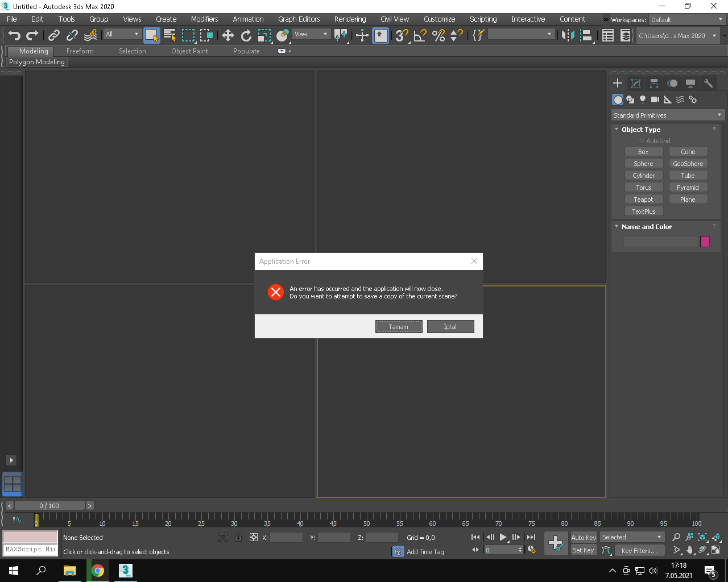Viewport: 728px width, 582px height.
Task: Switch to the Object Paint ribbon tab
Action: pos(190,51)
